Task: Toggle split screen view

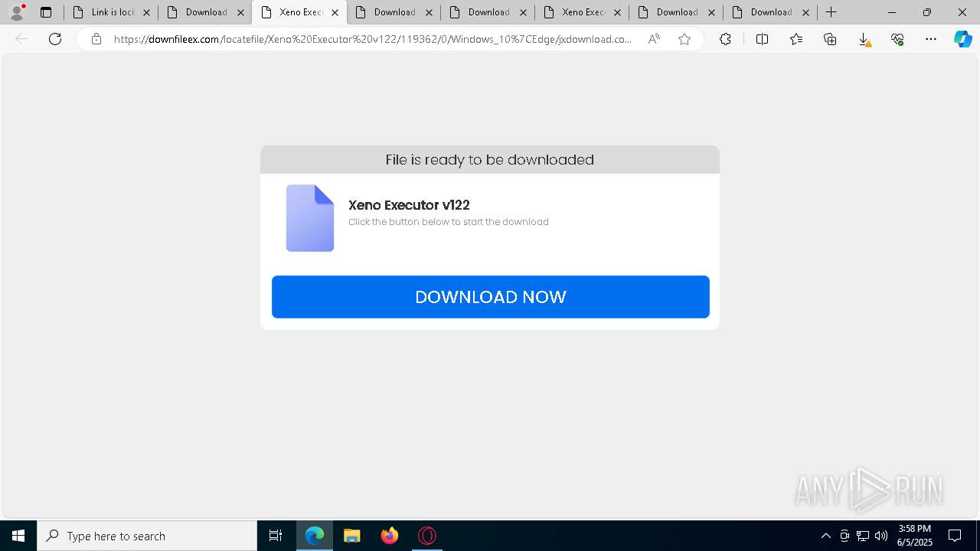Action: (x=762, y=39)
